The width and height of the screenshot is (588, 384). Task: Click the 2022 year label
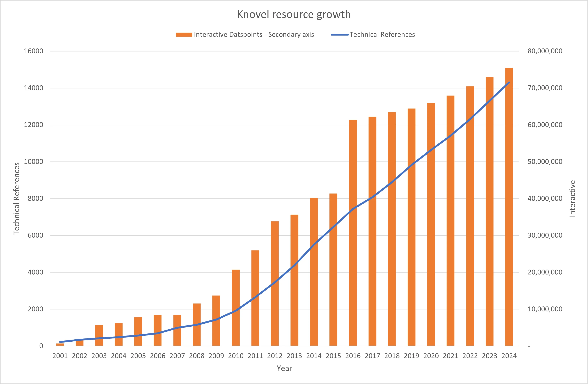click(x=470, y=356)
